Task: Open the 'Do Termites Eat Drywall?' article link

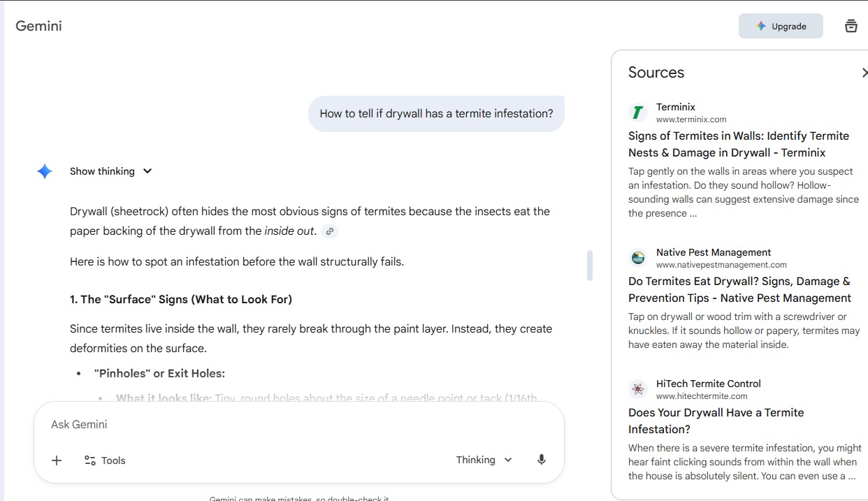Action: (x=739, y=289)
